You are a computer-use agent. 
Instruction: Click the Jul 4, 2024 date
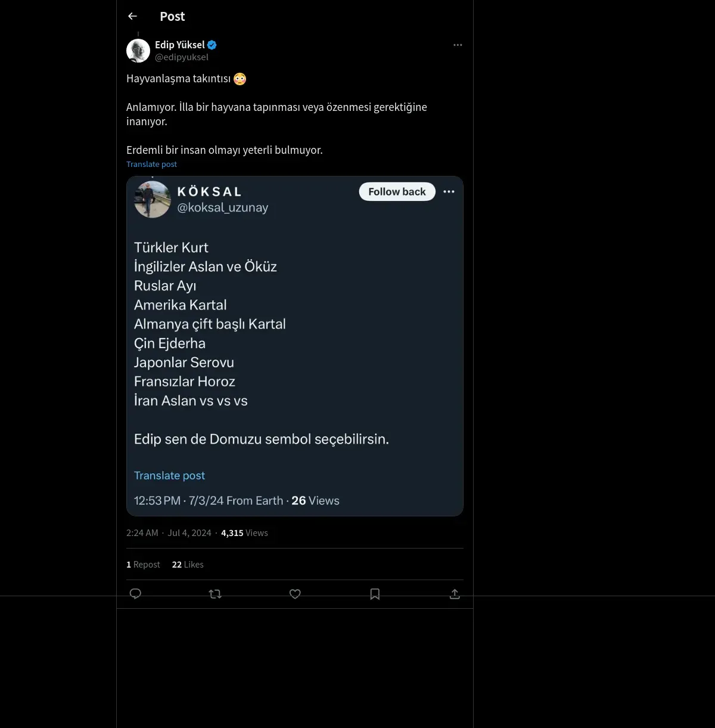189,533
